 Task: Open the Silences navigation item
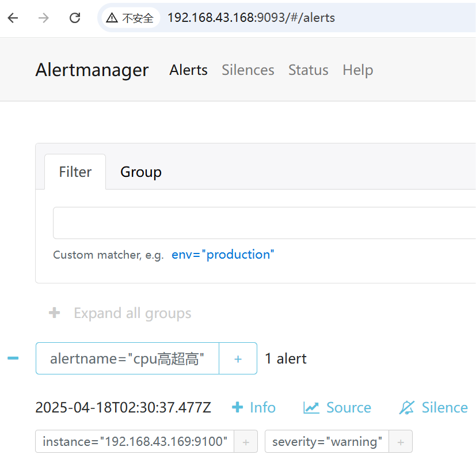(247, 70)
